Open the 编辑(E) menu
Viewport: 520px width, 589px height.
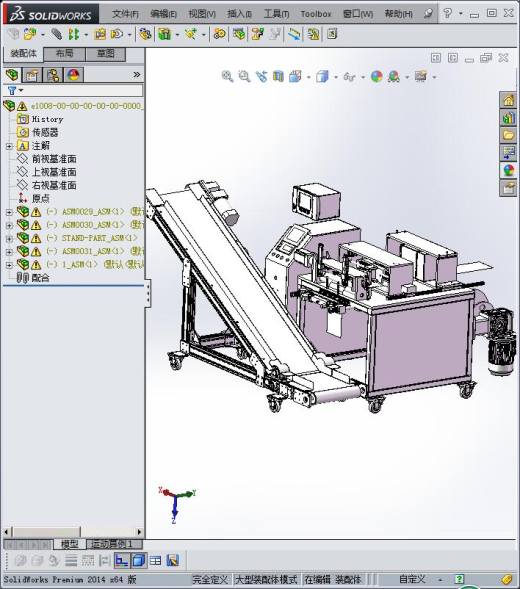coord(163,14)
